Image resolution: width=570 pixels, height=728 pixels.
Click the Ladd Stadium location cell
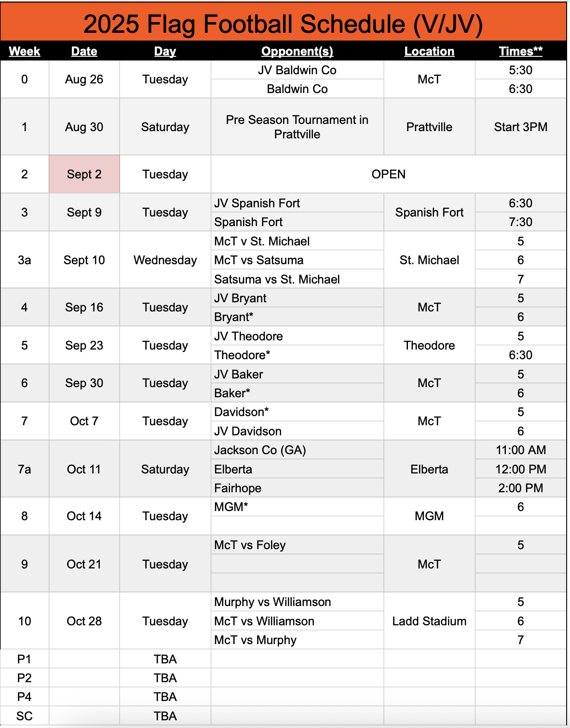point(429,621)
